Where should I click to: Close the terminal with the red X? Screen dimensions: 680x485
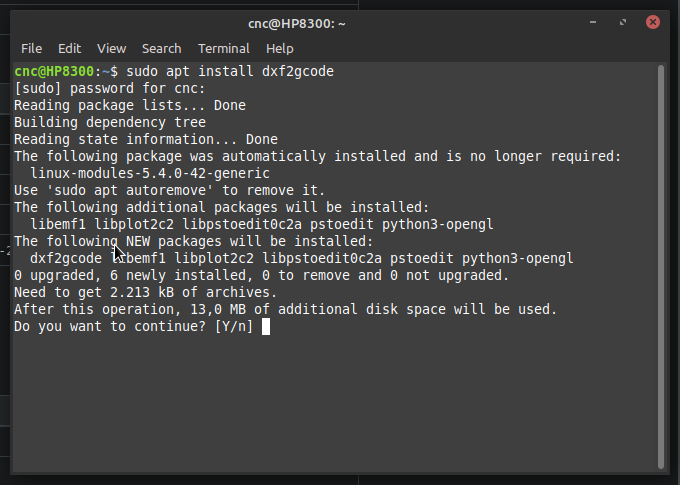pyautogui.click(x=653, y=22)
